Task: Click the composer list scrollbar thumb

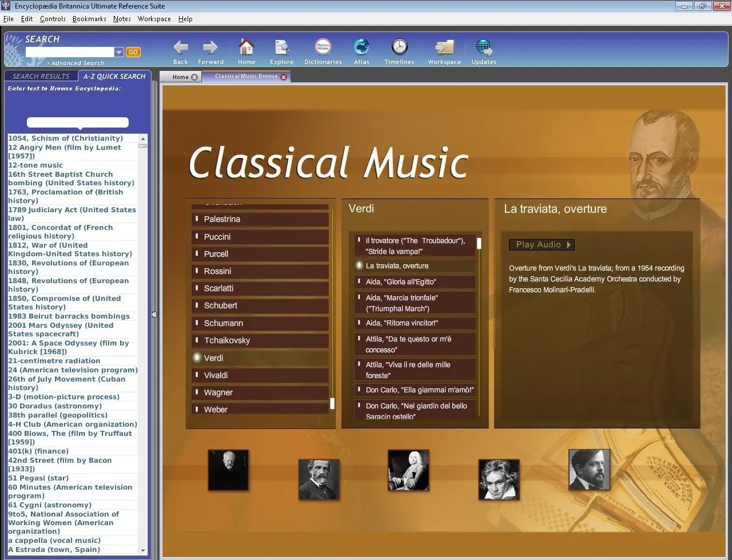Action: click(x=332, y=404)
